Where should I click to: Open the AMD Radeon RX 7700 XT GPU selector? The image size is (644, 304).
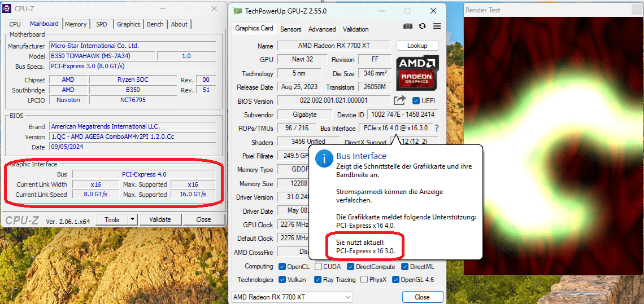[291, 297]
